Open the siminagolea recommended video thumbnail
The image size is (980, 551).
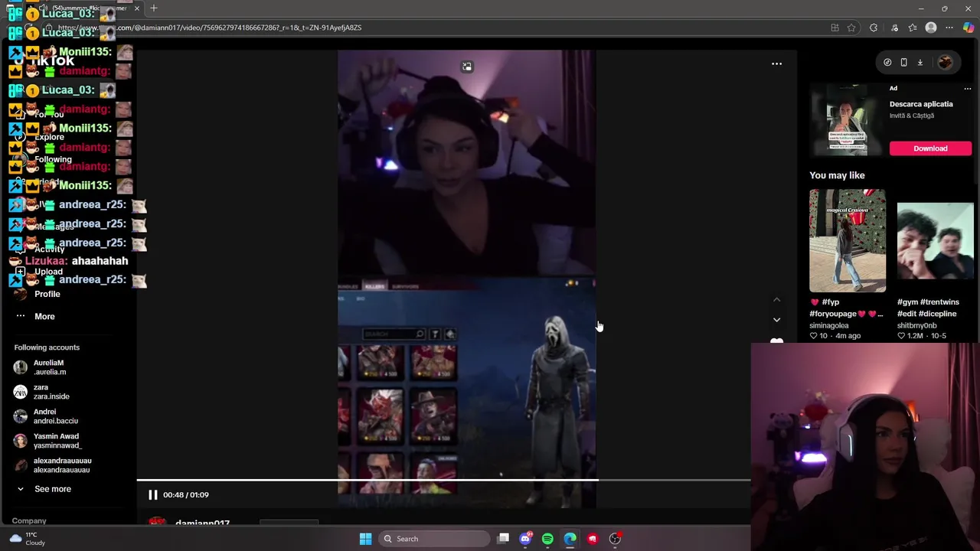point(848,241)
